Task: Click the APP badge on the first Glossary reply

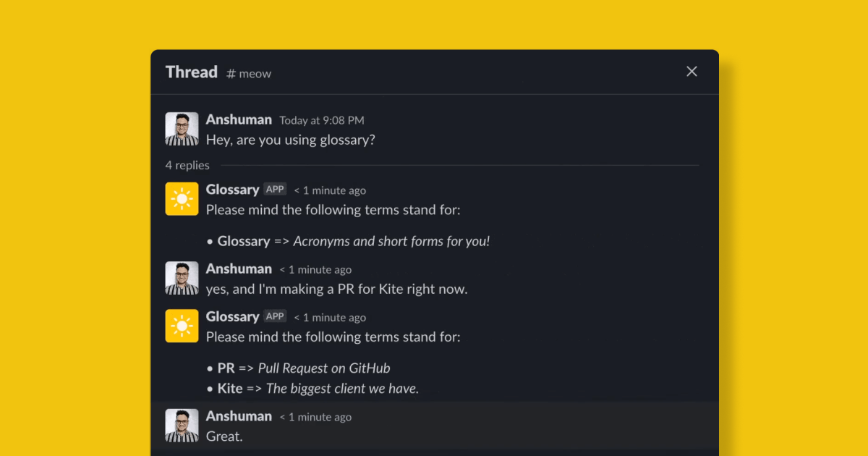Action: pos(275,190)
